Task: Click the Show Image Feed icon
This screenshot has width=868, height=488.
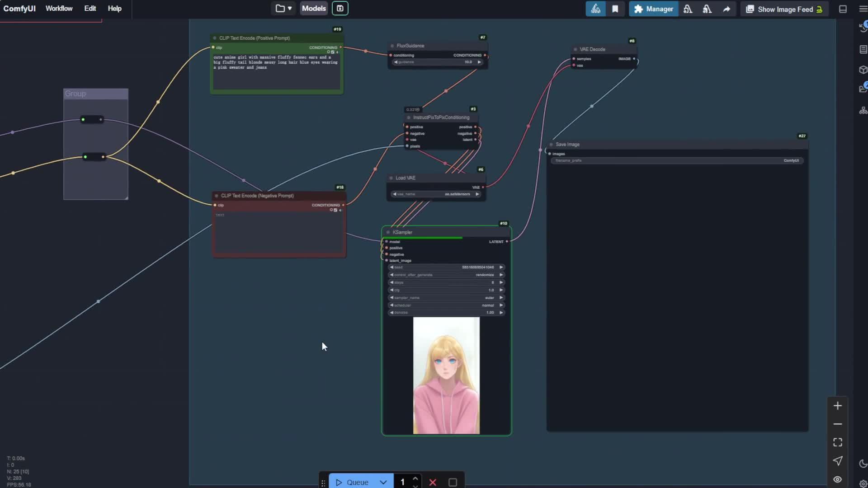Action: (x=750, y=9)
